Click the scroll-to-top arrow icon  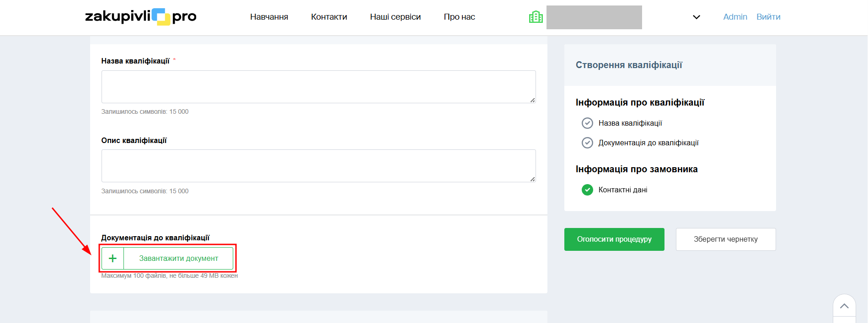[844, 306]
